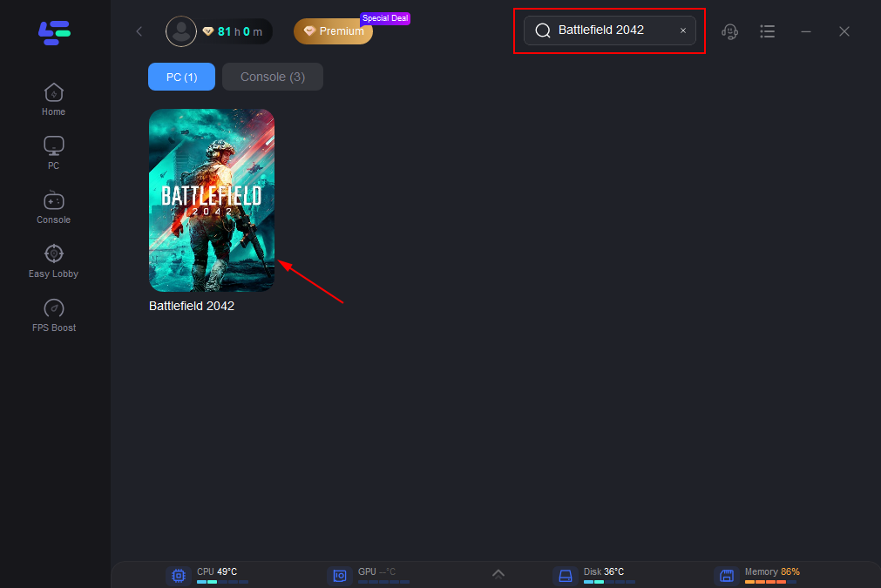Click the Disk drive icon
The width and height of the screenshot is (881, 588).
coord(566,576)
